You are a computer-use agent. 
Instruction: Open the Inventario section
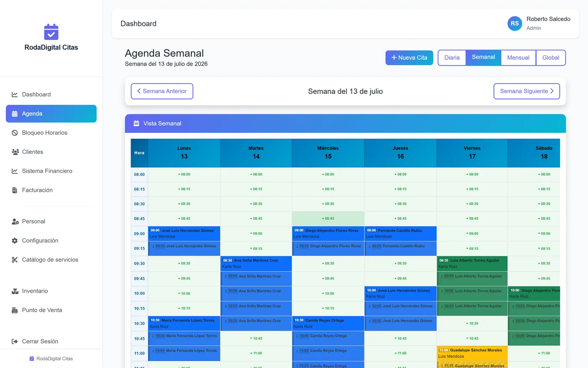pyautogui.click(x=51, y=291)
